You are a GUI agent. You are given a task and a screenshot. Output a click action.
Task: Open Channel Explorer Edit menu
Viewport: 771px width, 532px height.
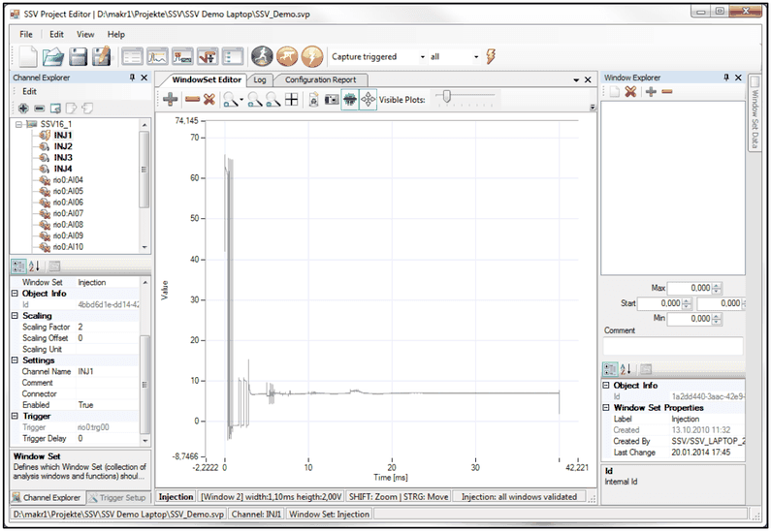tap(29, 91)
